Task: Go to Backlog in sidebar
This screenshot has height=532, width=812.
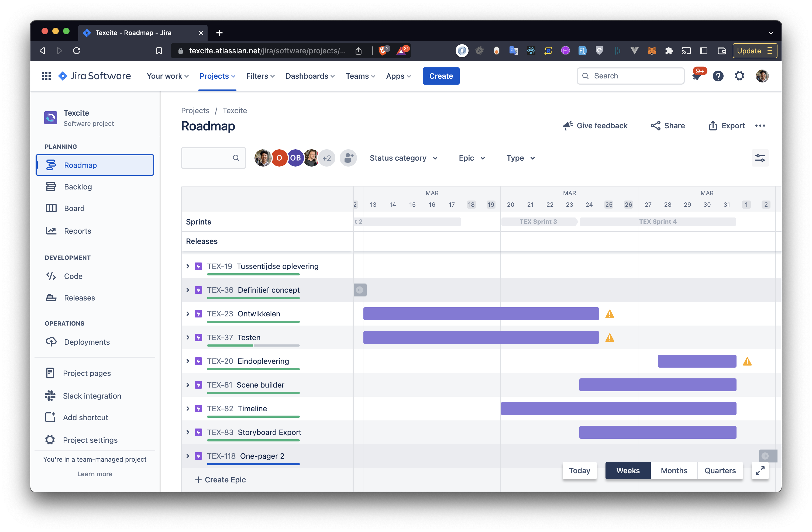Action: click(78, 187)
